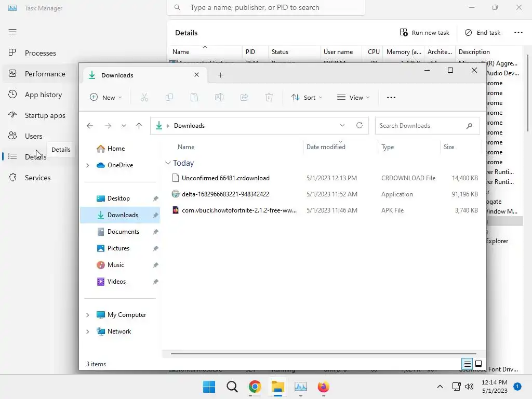Click Downloads in the address bar path
Image resolution: width=532 pixels, height=399 pixels.
(189, 126)
